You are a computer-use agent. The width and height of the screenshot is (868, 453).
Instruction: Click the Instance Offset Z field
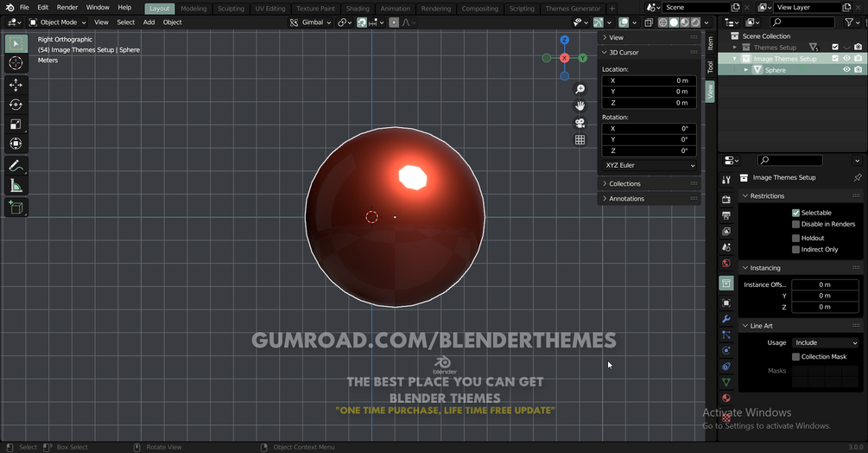point(825,308)
